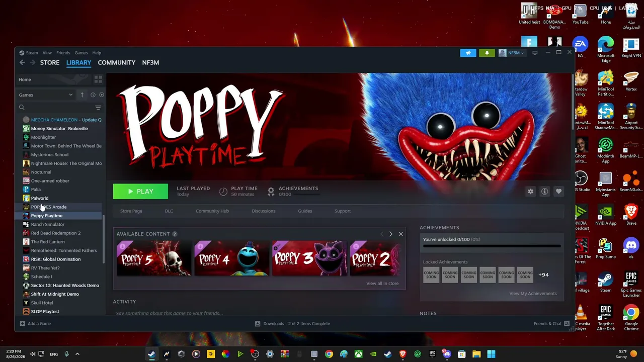The width and height of the screenshot is (644, 362).
Task: Click the ready-to-play filter icon
Action: (x=101, y=95)
